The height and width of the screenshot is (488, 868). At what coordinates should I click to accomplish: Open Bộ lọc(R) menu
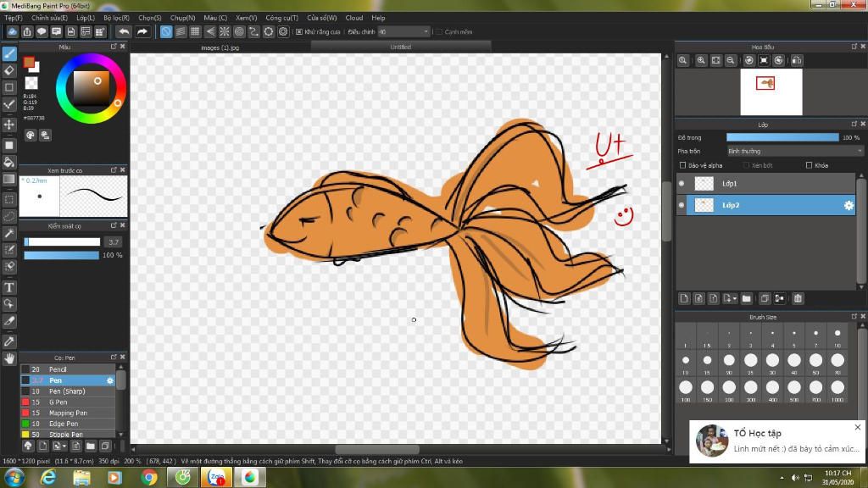pyautogui.click(x=116, y=18)
